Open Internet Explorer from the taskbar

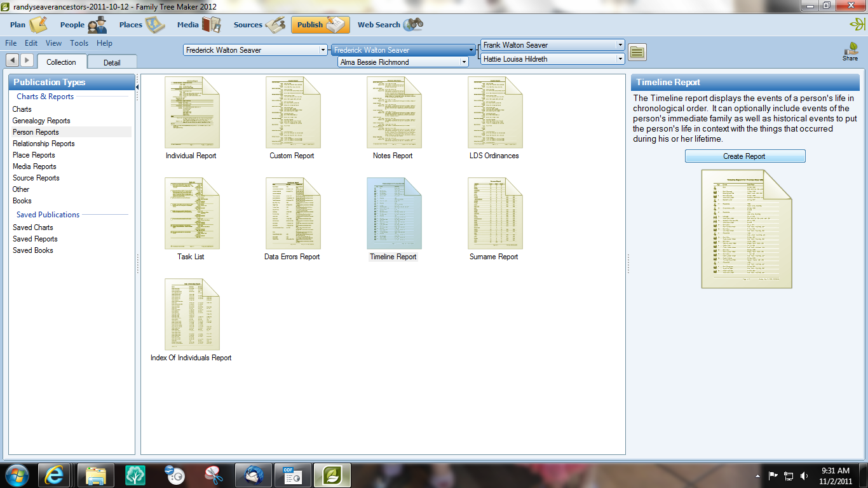[x=54, y=475]
